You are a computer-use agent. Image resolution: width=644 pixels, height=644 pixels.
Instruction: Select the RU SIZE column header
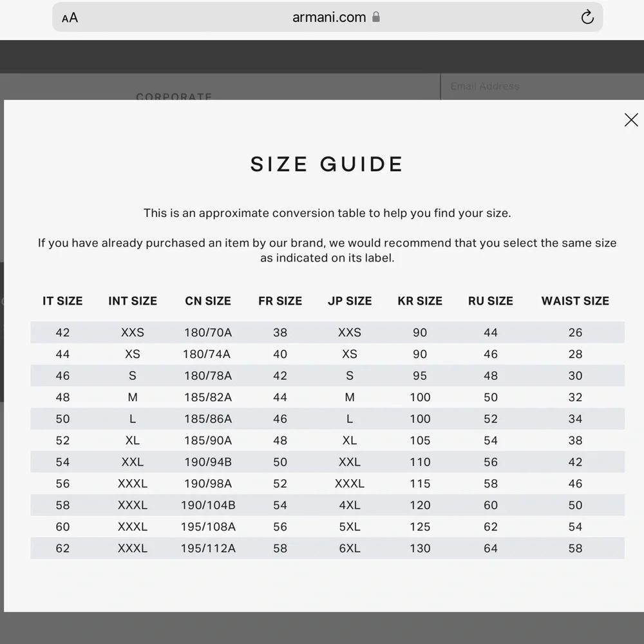coord(490,301)
